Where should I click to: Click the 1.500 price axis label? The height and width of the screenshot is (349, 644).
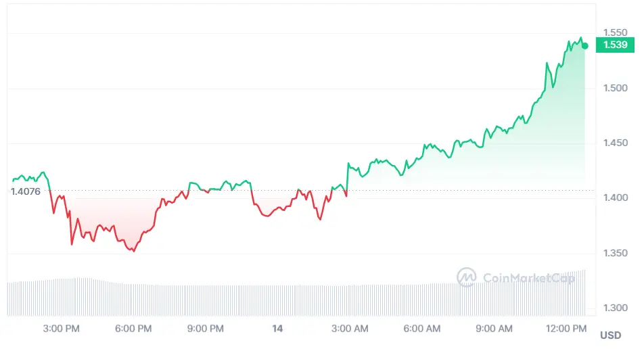[616, 88]
